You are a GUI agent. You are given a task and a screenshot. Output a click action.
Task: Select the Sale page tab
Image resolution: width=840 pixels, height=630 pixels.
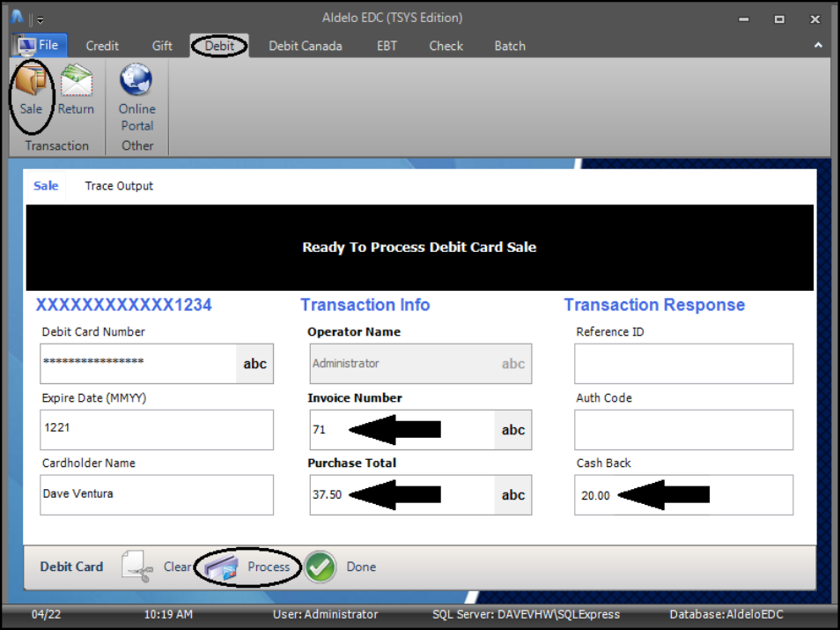tap(46, 186)
